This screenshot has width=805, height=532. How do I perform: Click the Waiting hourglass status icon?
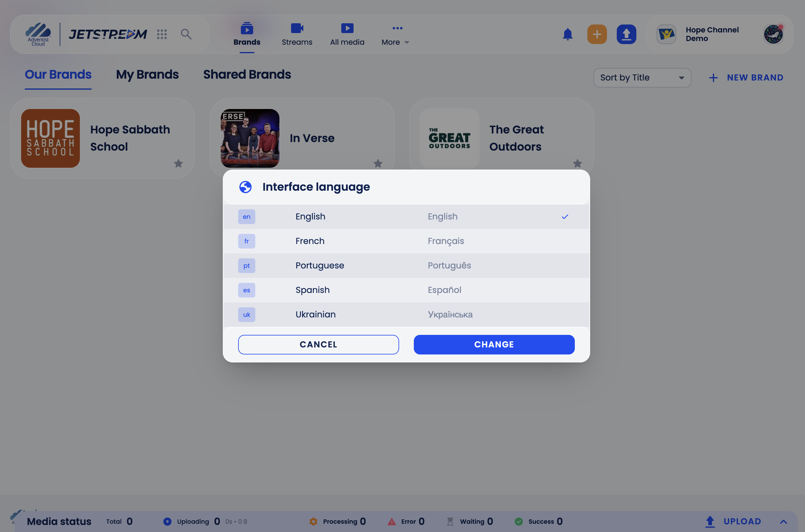(450, 522)
